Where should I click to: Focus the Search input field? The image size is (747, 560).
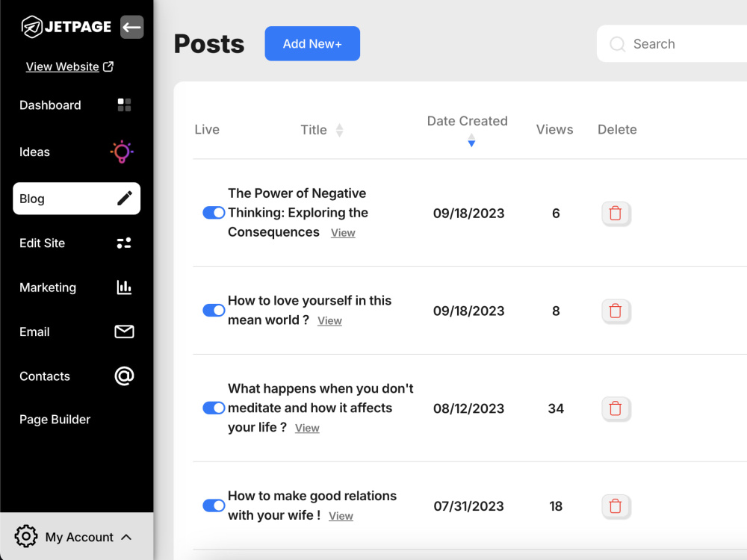point(672,44)
